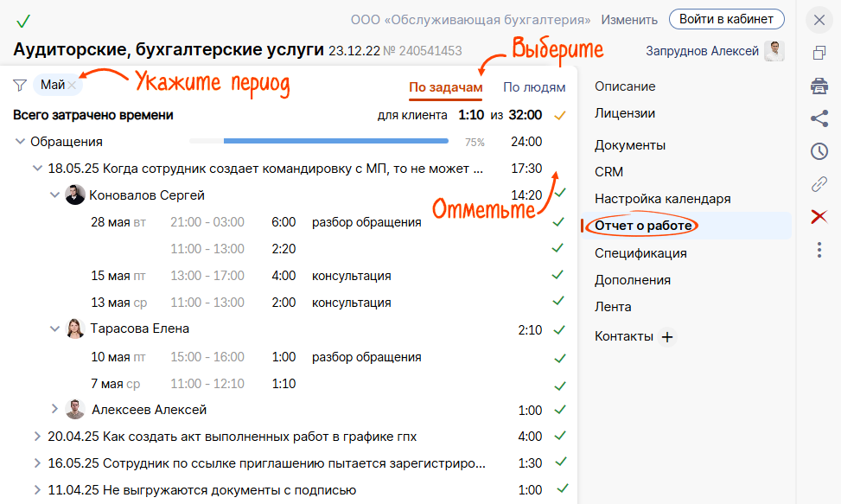This screenshot has height=504, width=841.
Task: Click the Изменить link
Action: 630,19
